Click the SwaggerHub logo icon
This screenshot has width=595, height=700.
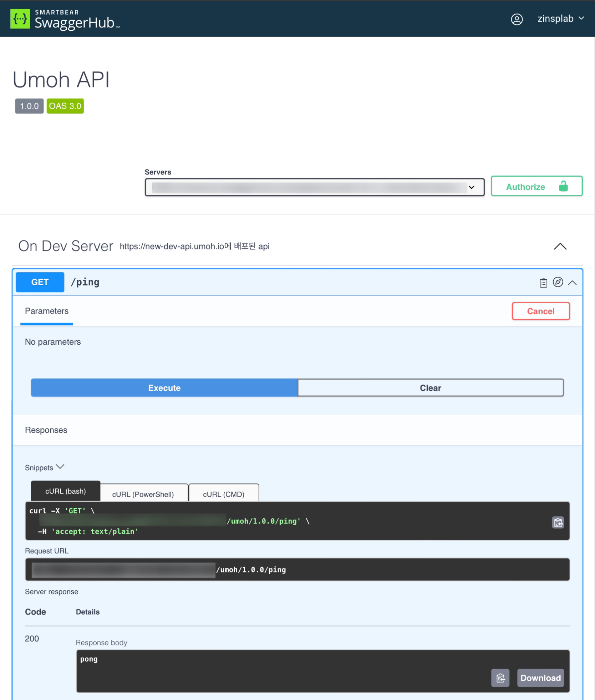tap(20, 19)
